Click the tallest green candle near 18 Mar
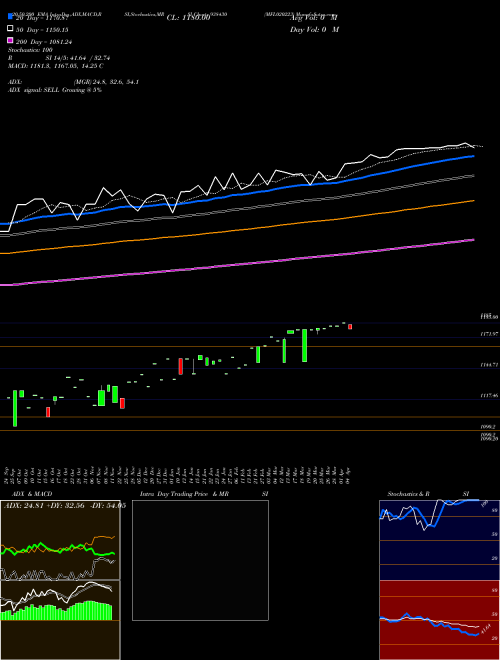Screen dimensions: 500x660 coord(304,346)
